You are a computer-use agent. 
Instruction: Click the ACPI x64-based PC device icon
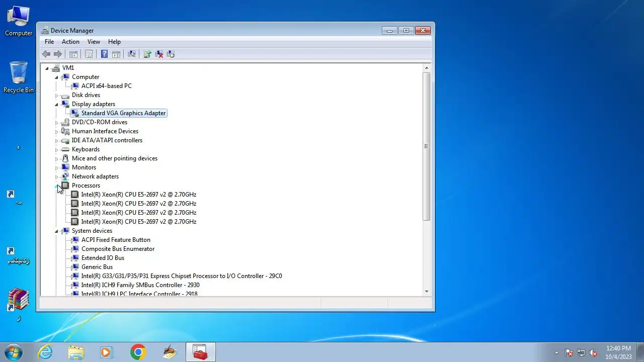[x=75, y=86]
